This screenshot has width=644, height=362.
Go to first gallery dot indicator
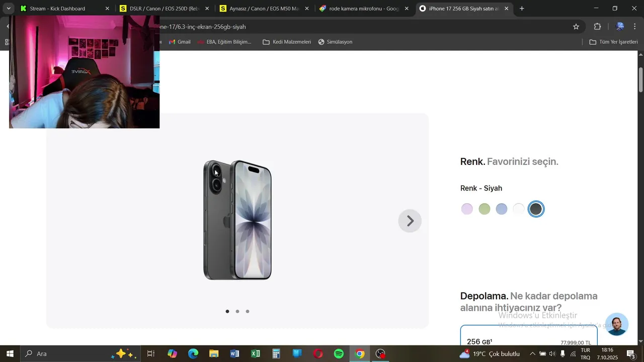click(x=227, y=311)
